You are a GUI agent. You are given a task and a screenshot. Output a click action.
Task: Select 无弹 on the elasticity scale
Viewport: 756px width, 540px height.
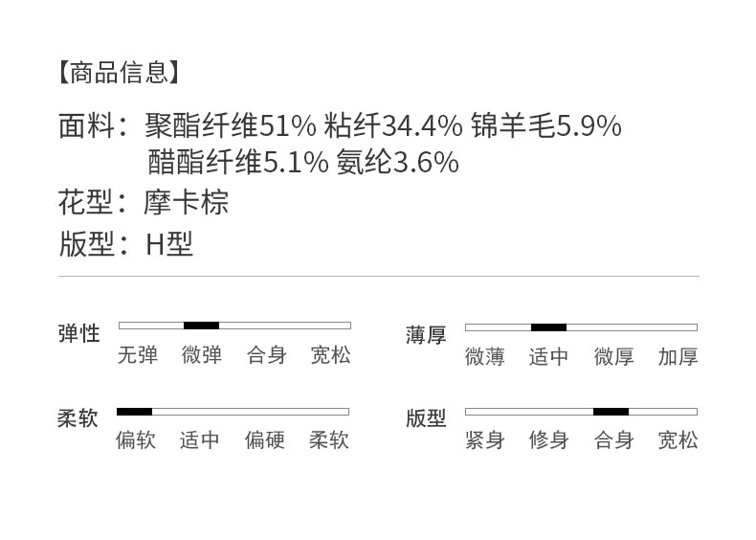[137, 355]
